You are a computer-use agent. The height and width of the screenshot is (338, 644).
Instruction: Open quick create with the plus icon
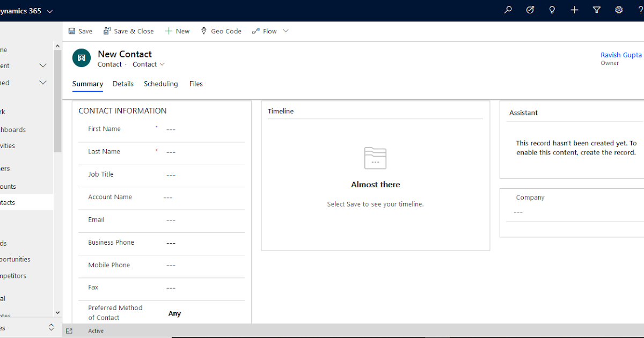point(574,10)
